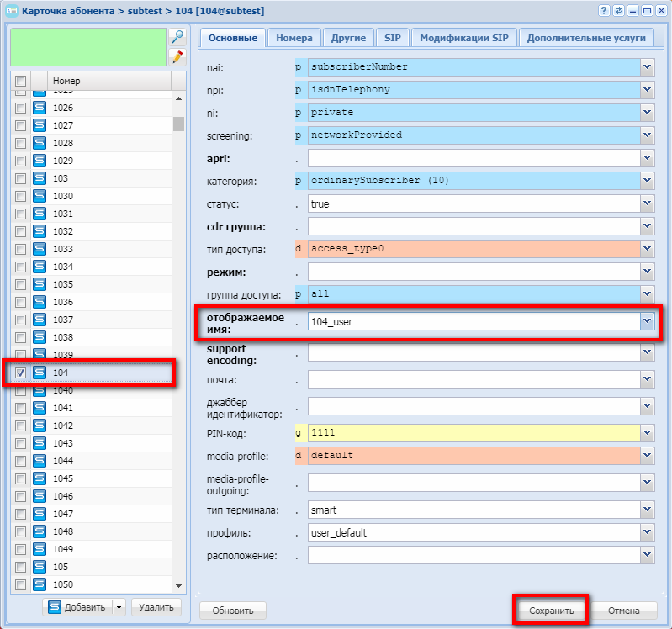Viewport: 672px width, 629px height.
Task: Click the SIP icon of number 1034
Action: pos(40,267)
